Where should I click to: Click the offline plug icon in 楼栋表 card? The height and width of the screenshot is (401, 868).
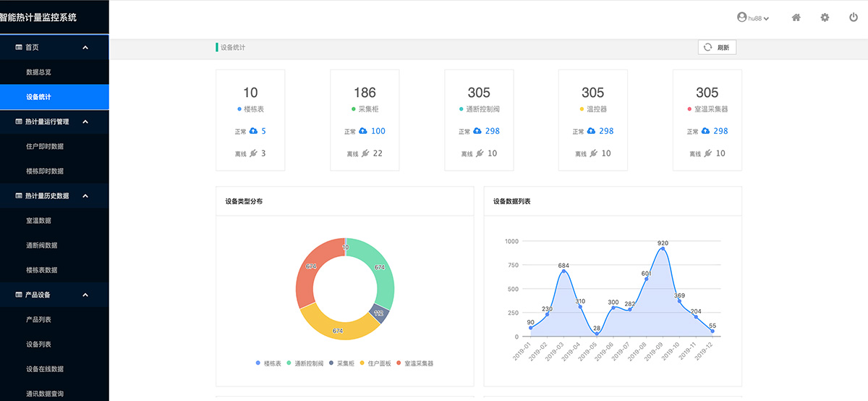(253, 153)
